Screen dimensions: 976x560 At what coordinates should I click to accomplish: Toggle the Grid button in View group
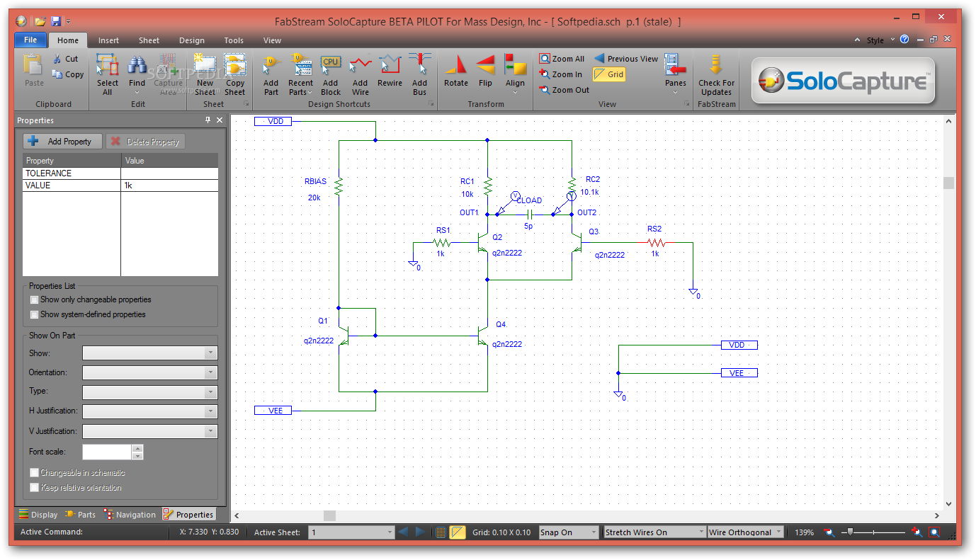point(609,74)
